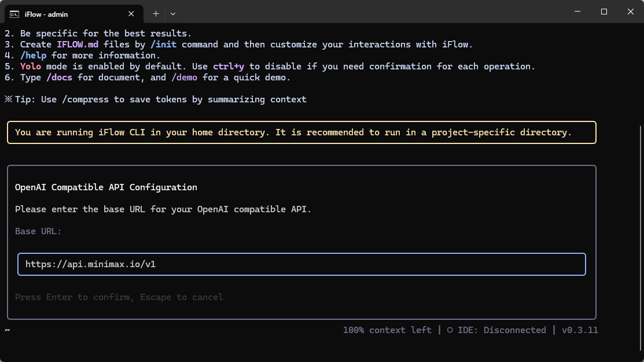Click the home directory warning banner
644x362 pixels.
301,132
